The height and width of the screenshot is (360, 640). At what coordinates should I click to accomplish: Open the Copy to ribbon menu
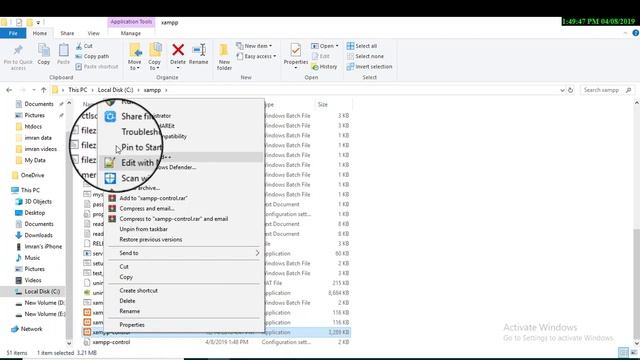point(155,56)
